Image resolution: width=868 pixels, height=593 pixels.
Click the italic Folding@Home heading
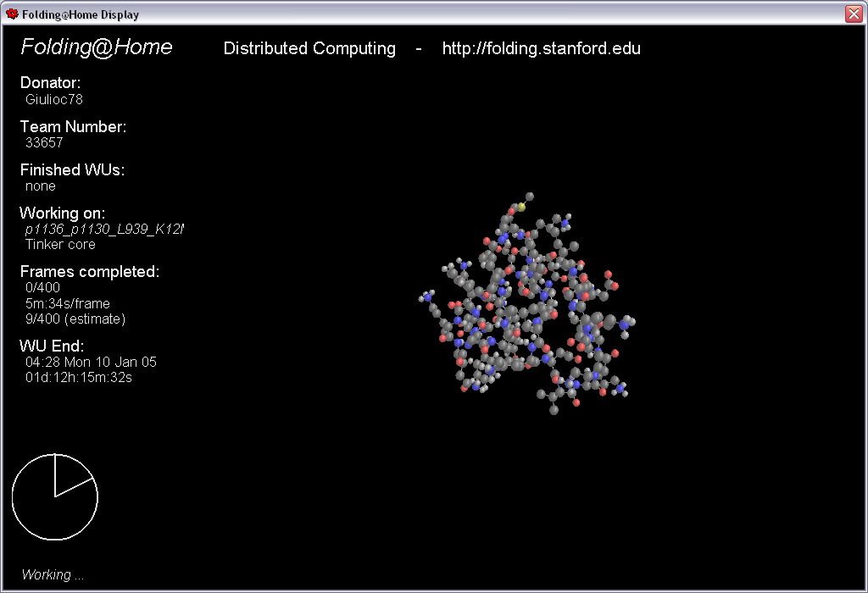click(x=97, y=47)
